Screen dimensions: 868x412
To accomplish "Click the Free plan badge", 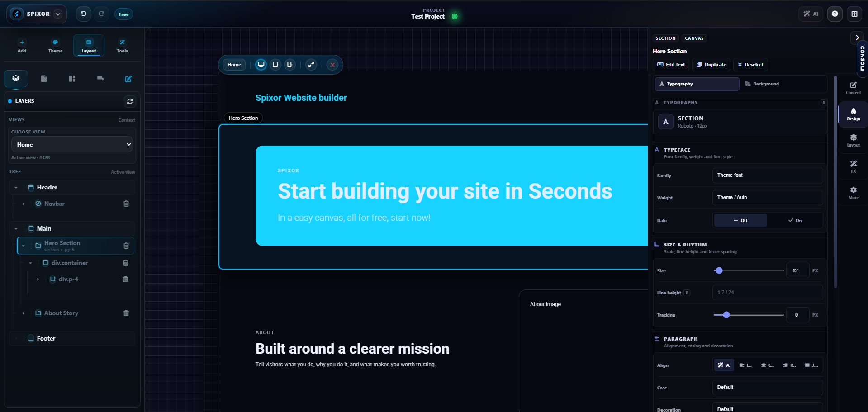I will 123,14.
